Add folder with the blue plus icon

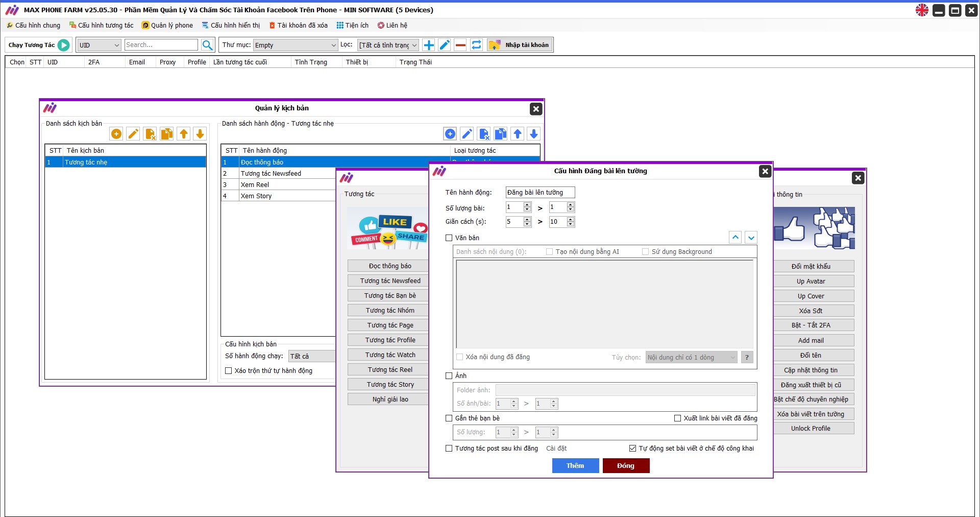[x=429, y=45]
